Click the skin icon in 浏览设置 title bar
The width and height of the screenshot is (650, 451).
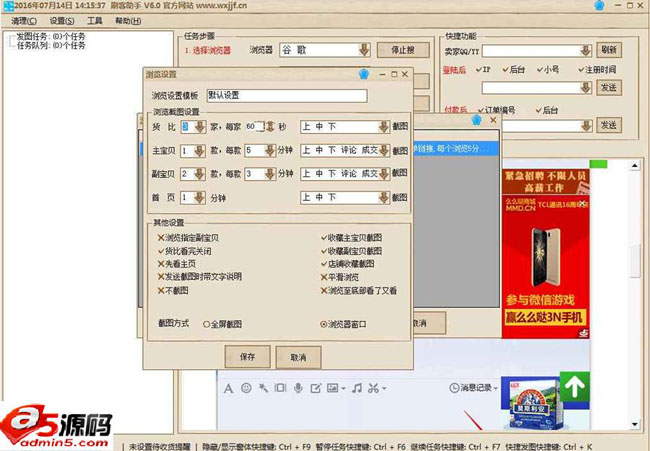(364, 74)
